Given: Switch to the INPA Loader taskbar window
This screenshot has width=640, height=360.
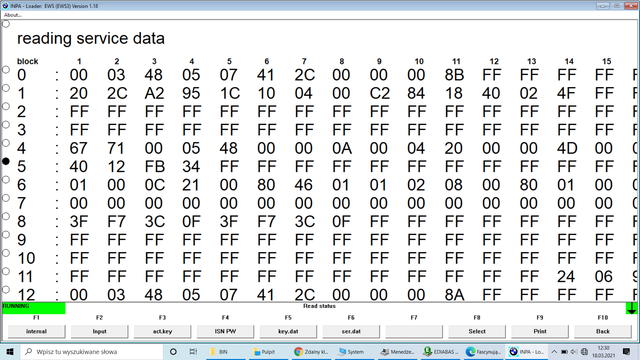Looking at the screenshot, I should click(x=527, y=351).
